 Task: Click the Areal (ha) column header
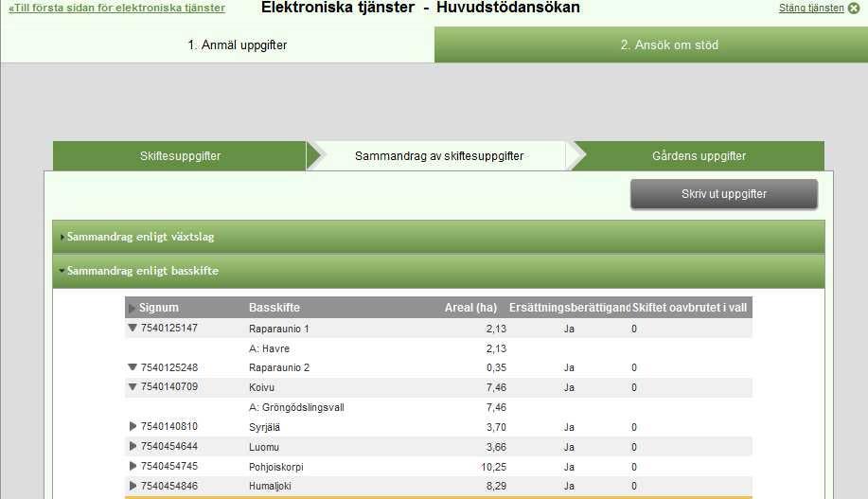click(x=470, y=308)
